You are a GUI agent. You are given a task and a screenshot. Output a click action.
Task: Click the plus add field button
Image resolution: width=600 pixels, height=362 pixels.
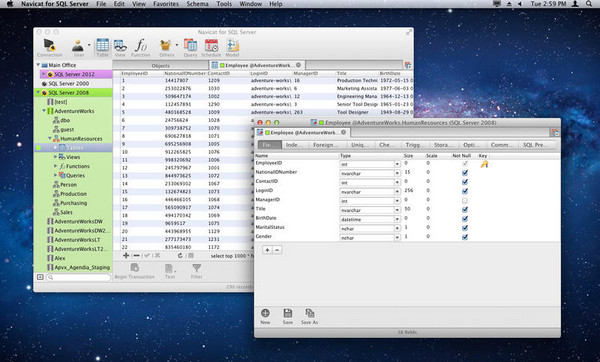(267, 250)
